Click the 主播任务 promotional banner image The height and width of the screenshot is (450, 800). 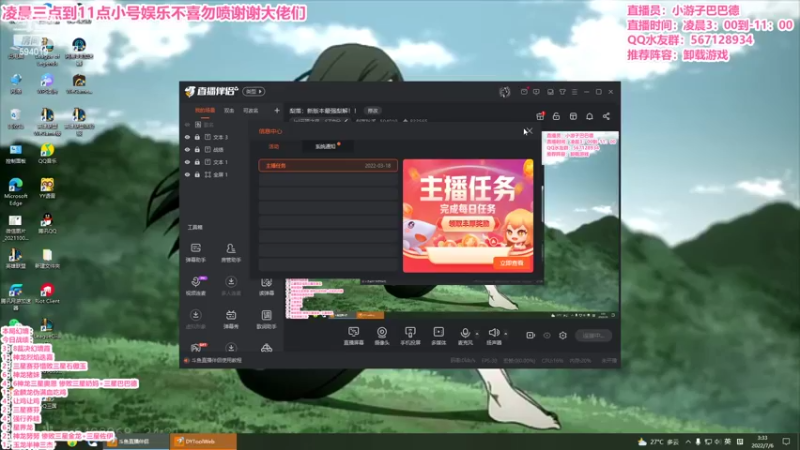468,215
